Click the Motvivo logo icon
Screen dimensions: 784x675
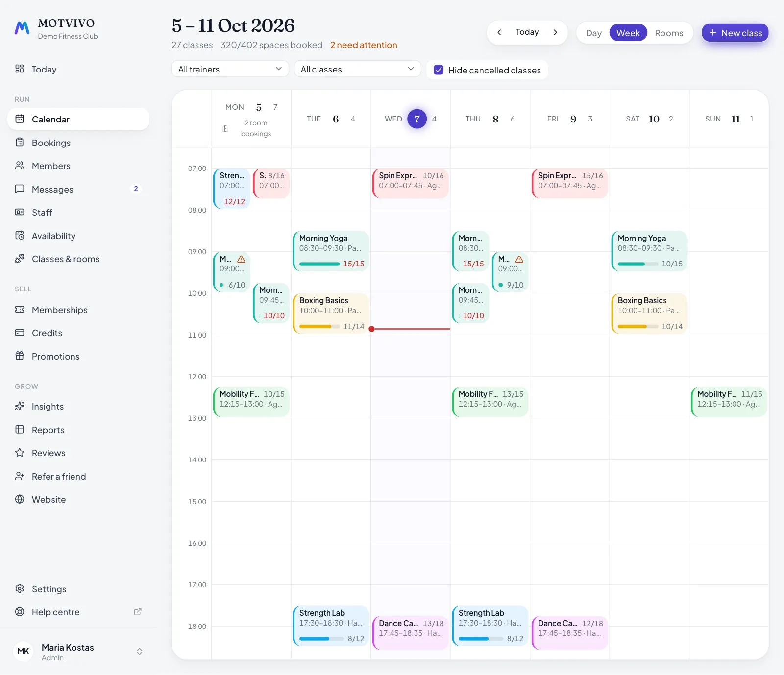(x=22, y=28)
